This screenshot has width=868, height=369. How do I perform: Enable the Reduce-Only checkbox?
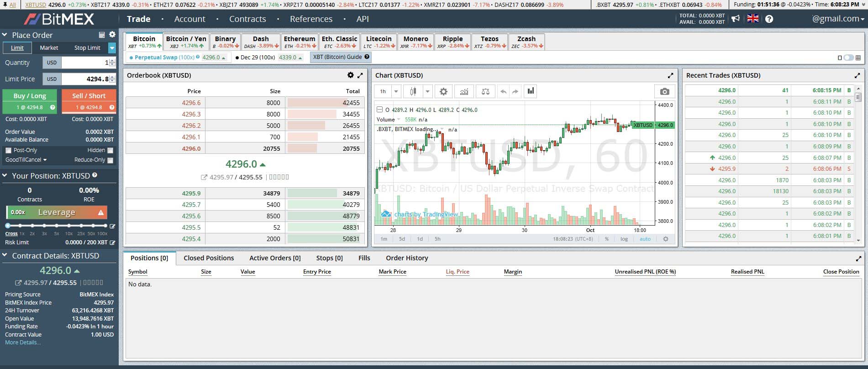(x=110, y=160)
